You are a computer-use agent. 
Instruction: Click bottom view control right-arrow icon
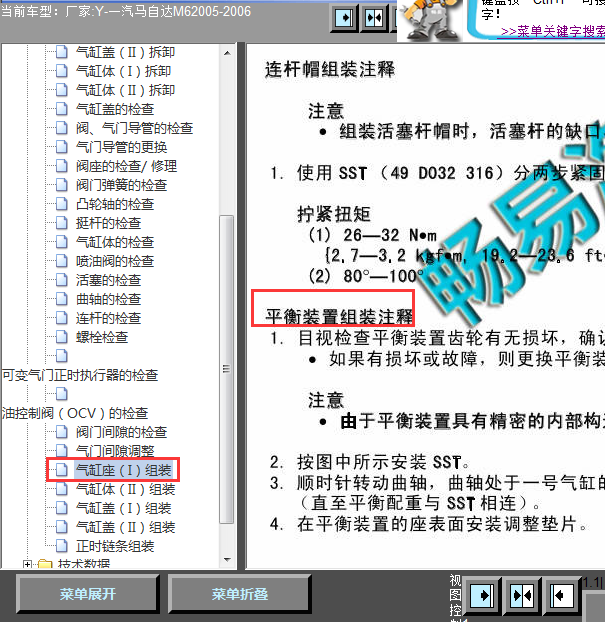[x=482, y=595]
